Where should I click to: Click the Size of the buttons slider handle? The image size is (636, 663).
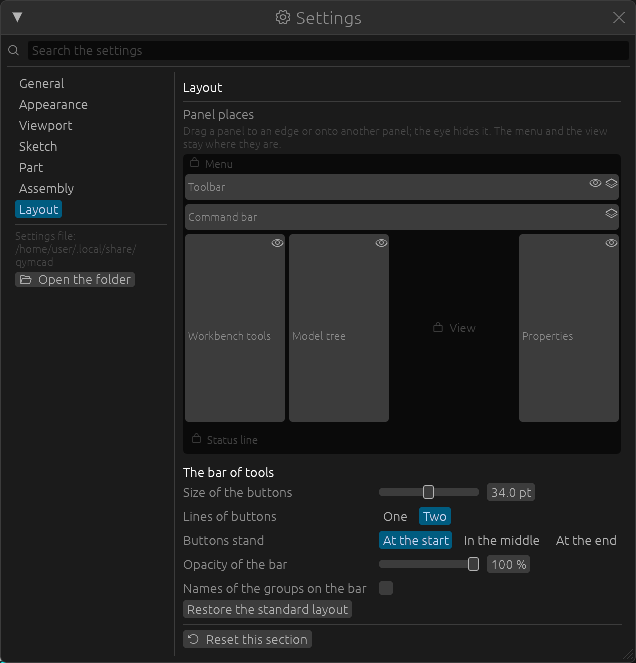point(428,492)
